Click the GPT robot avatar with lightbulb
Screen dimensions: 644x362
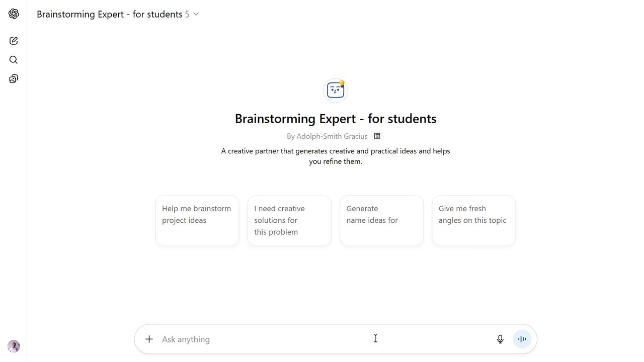pyautogui.click(x=336, y=90)
